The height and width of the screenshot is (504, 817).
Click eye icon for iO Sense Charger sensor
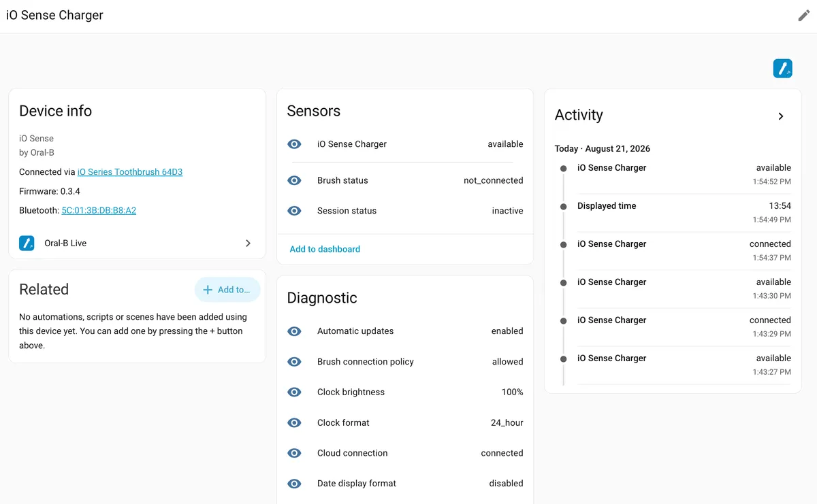294,144
